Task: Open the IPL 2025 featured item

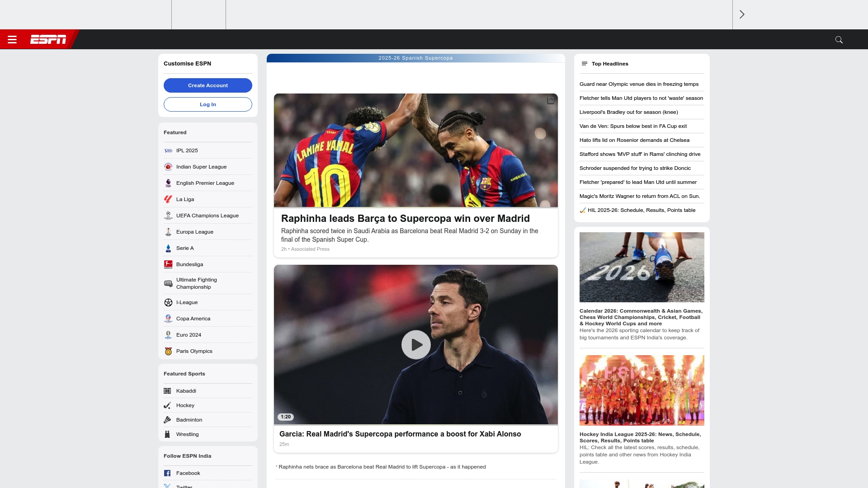Action: pos(187,150)
